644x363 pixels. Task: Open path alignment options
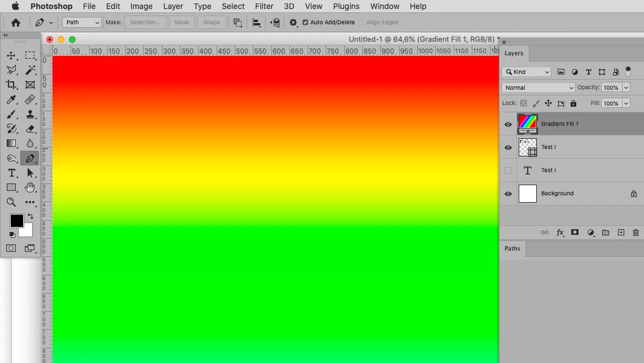pos(257,23)
